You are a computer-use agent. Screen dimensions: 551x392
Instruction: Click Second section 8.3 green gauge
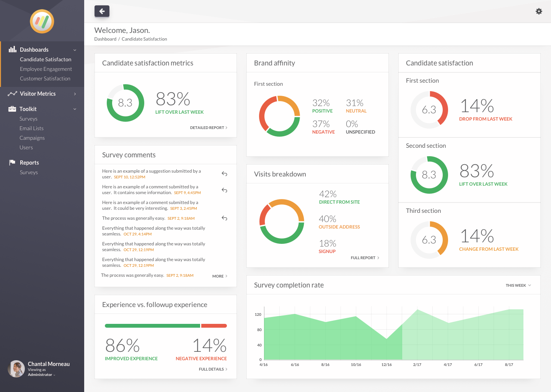pos(429,175)
